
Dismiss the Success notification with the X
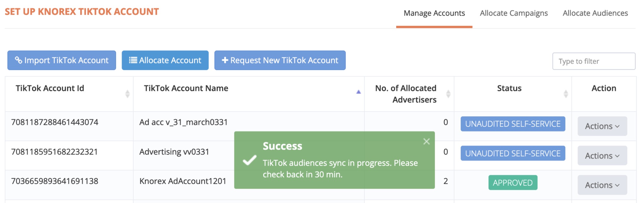pyautogui.click(x=426, y=142)
